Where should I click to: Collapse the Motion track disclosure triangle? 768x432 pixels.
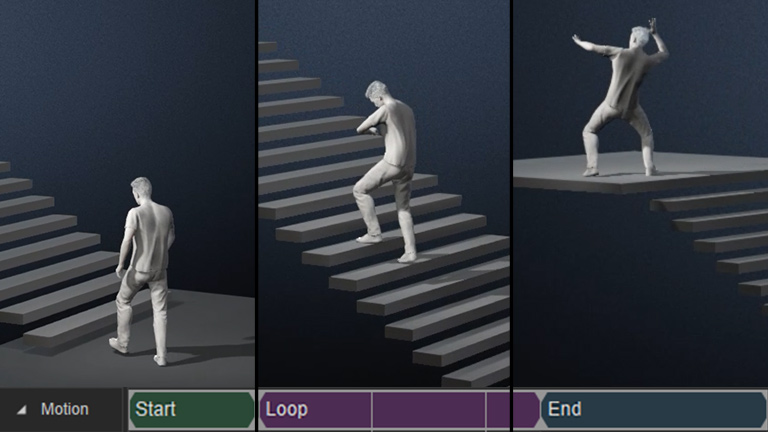click(x=22, y=410)
